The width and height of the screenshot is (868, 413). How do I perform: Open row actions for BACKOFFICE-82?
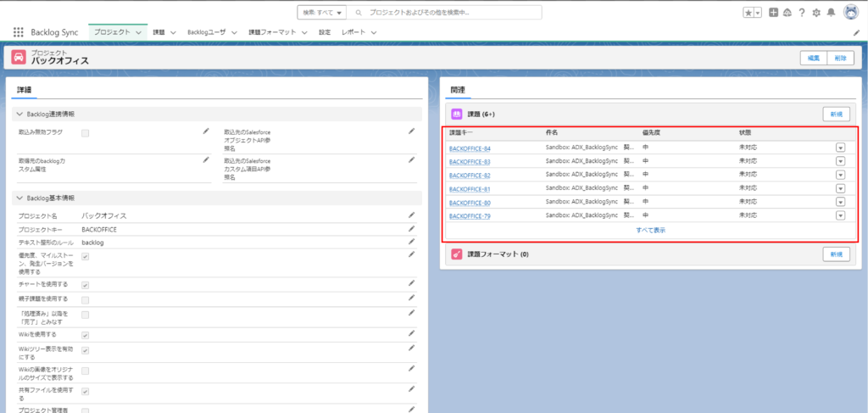pos(840,175)
